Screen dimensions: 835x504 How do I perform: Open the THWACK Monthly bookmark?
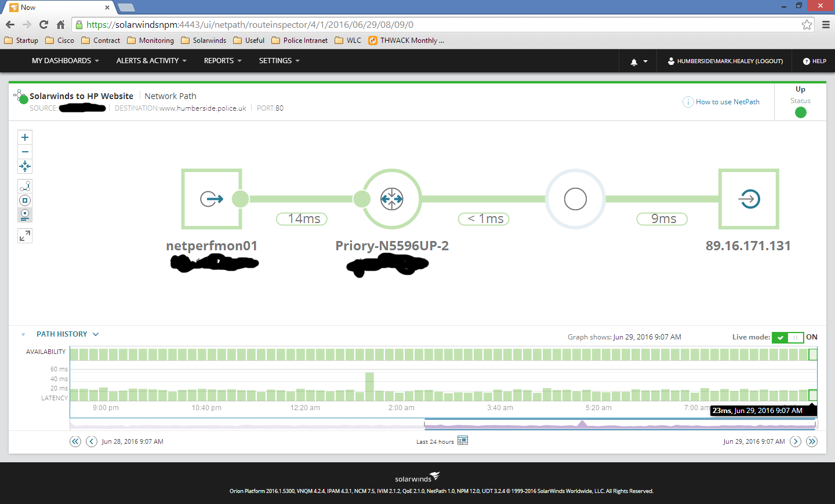coord(406,41)
